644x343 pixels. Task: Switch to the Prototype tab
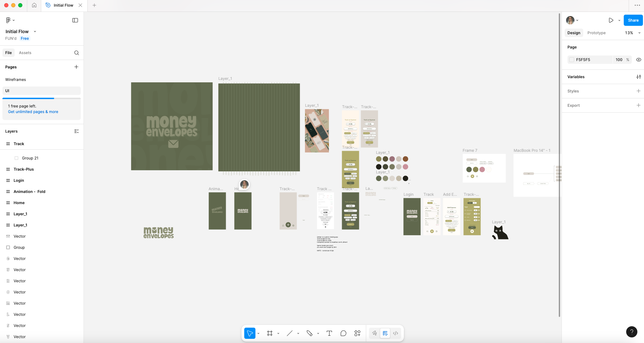pos(596,33)
